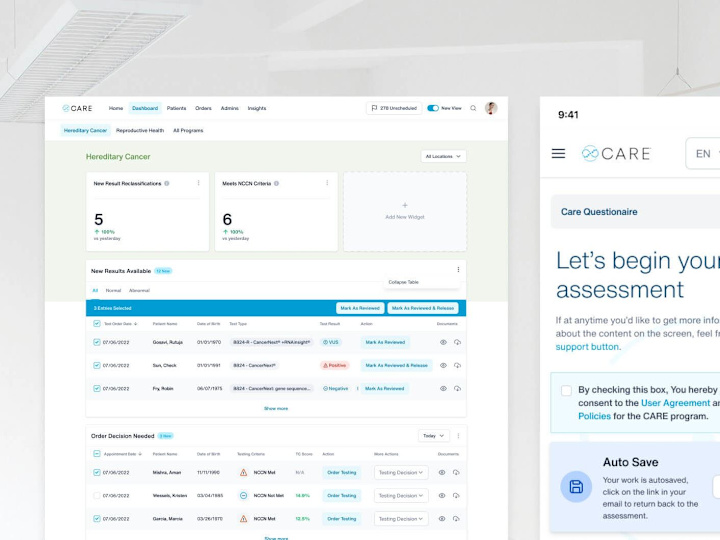Open the user avatar profile picture
The width and height of the screenshot is (720, 540).
coord(491,108)
